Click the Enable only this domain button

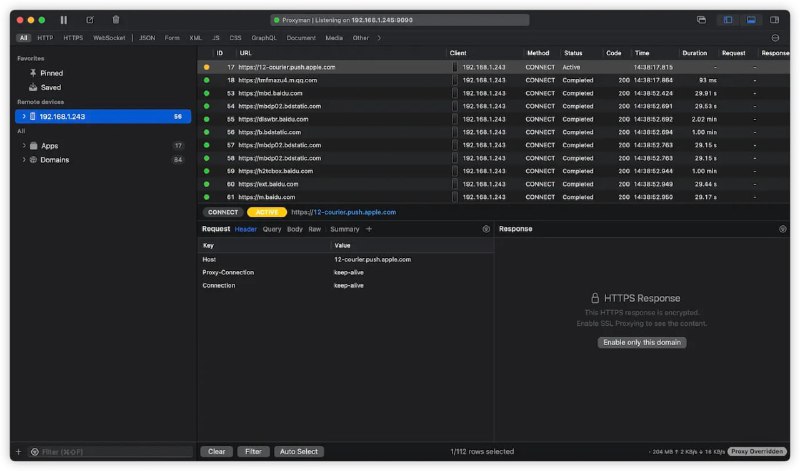[x=642, y=342]
